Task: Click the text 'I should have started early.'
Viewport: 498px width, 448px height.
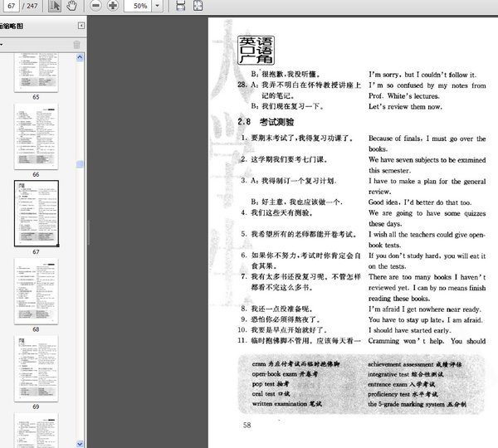Action: coord(409,330)
